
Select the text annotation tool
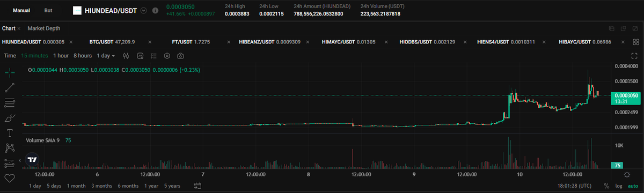tap(10, 132)
